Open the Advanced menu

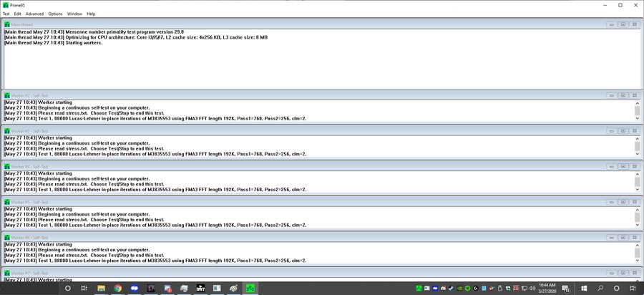pos(34,14)
